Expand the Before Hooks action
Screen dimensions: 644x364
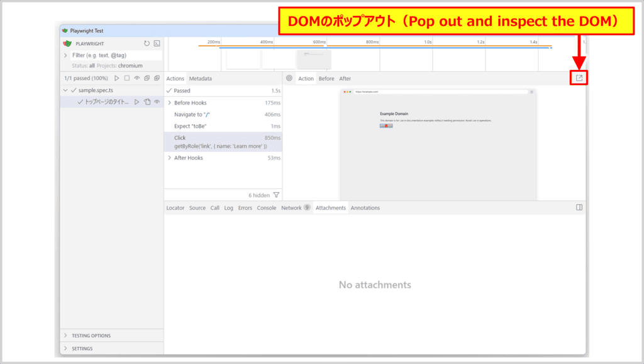click(x=170, y=103)
